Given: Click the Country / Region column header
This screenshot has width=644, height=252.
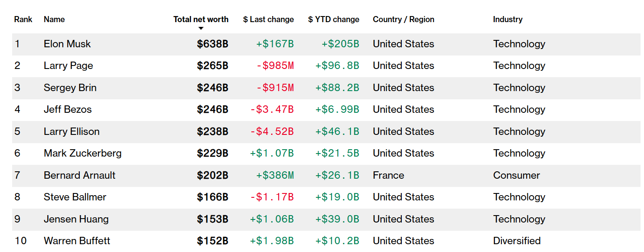Looking at the screenshot, I should click(x=403, y=20).
